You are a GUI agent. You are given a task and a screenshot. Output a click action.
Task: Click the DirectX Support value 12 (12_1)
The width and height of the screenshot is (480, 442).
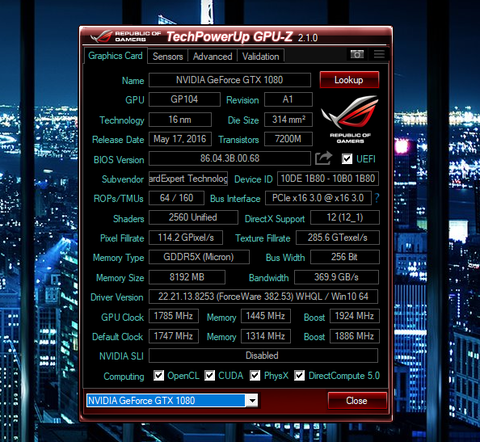[x=345, y=217]
